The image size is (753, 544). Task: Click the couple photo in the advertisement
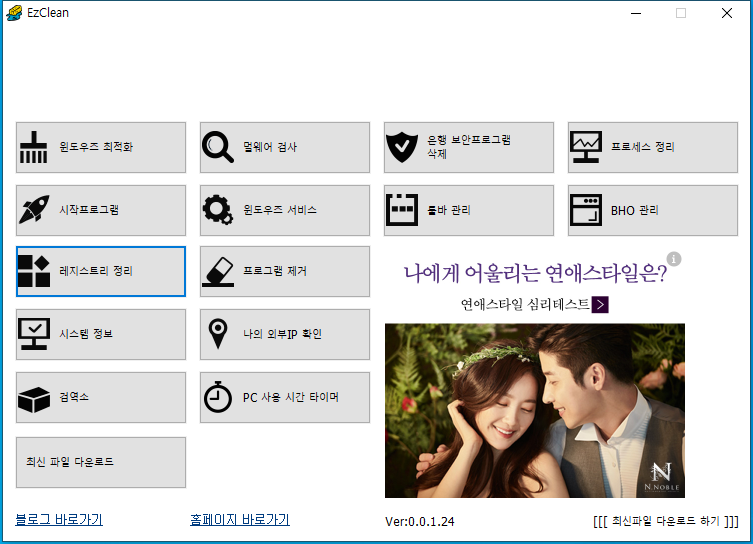pyautogui.click(x=534, y=411)
